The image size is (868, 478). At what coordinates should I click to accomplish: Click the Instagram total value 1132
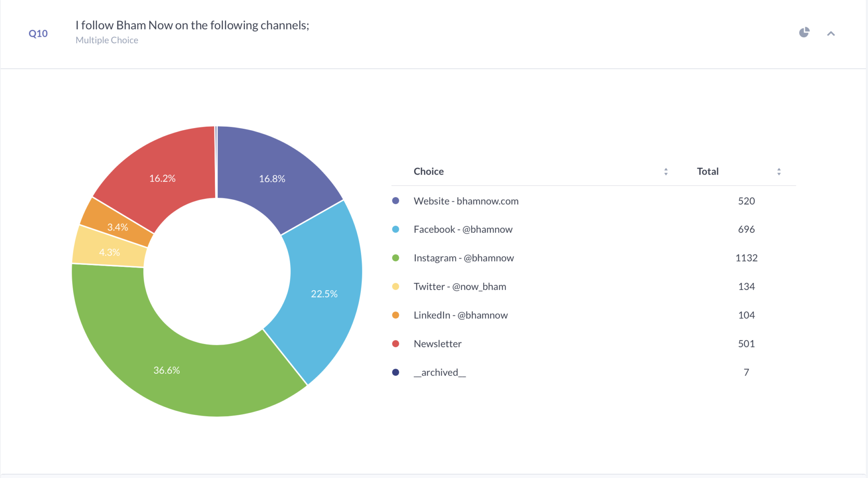point(746,258)
